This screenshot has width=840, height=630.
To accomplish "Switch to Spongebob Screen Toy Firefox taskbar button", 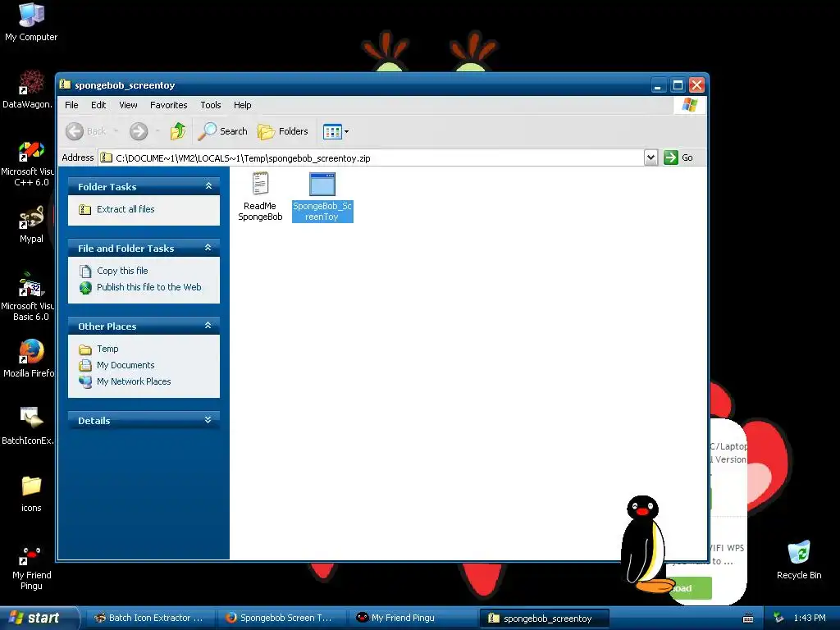I will point(281,618).
